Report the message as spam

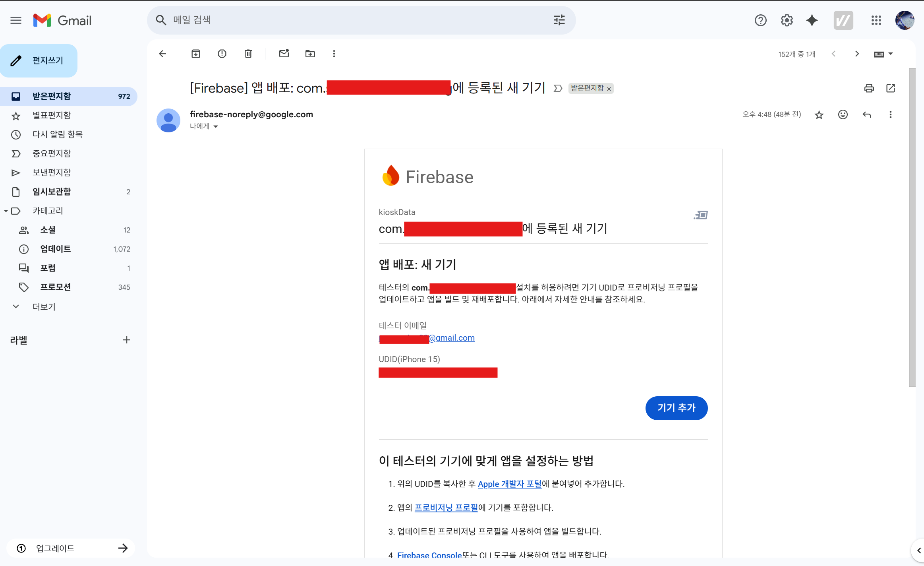tap(222, 54)
